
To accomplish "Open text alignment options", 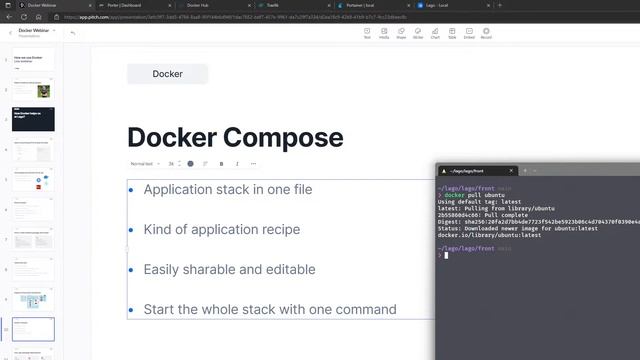I will click(x=205, y=164).
